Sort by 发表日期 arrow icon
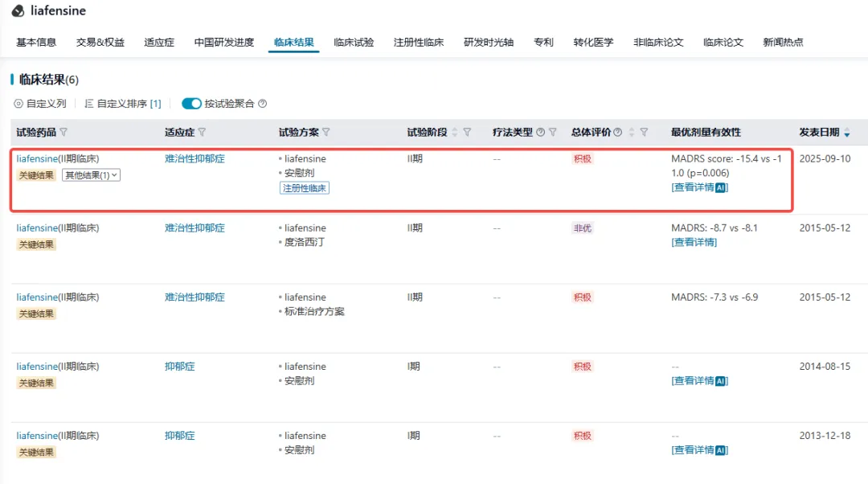 pyautogui.click(x=847, y=133)
